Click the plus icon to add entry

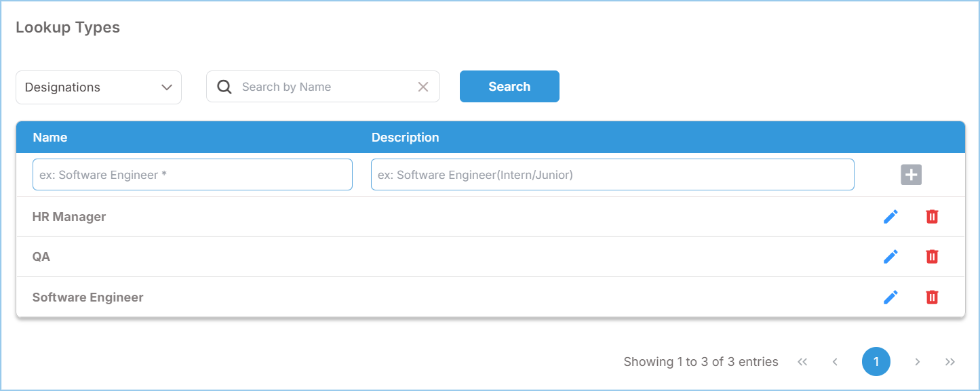(911, 175)
